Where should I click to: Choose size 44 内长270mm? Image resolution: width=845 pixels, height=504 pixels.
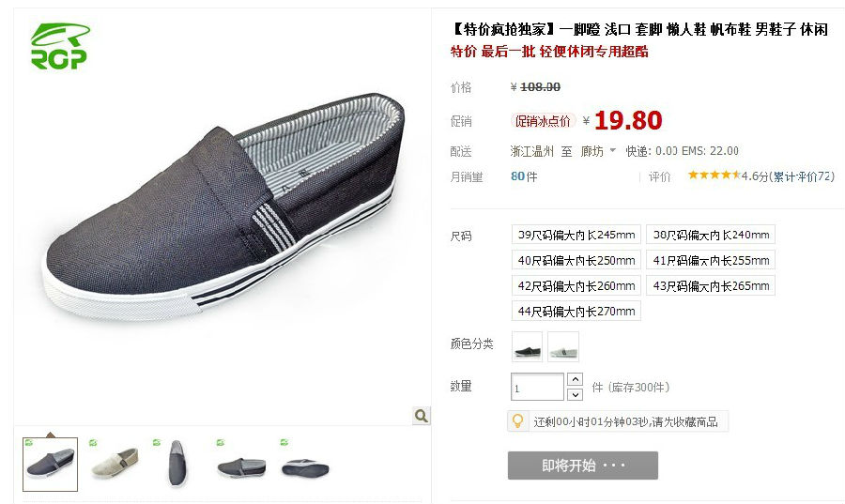576,311
